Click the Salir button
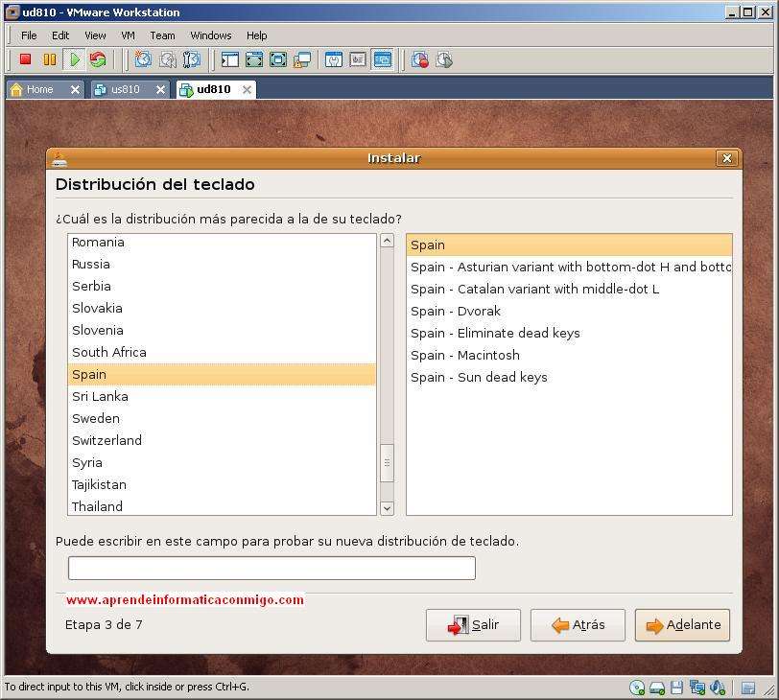 coord(473,625)
